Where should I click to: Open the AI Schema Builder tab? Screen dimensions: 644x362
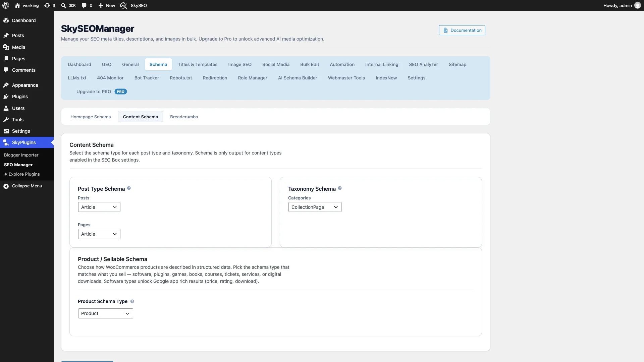[298, 78]
